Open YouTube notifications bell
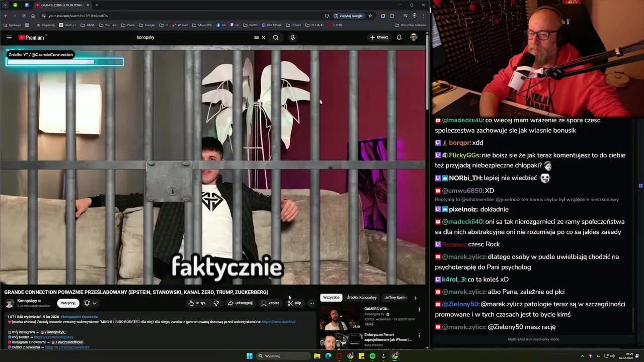This screenshot has height=362, width=644. 399,37
